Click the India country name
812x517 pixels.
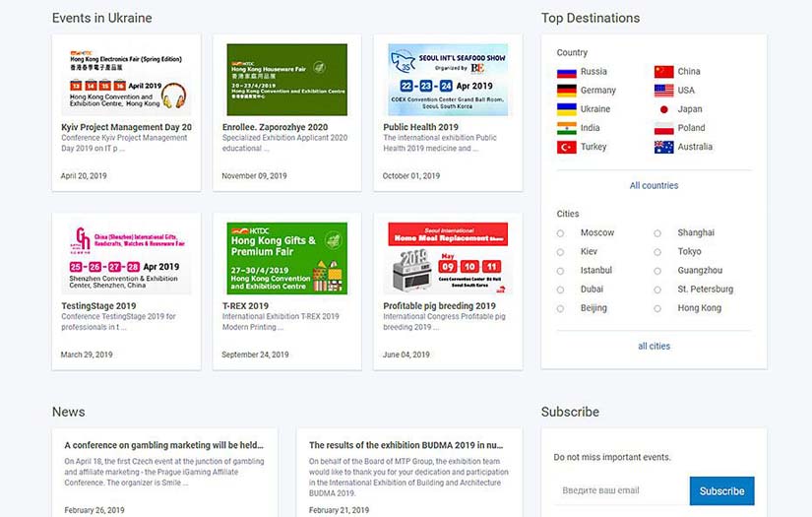[590, 127]
